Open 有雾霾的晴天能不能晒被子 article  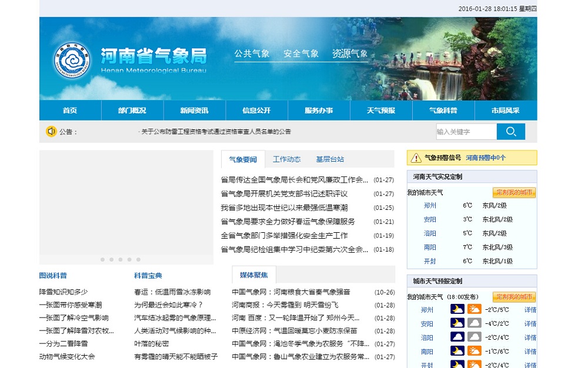176,356
